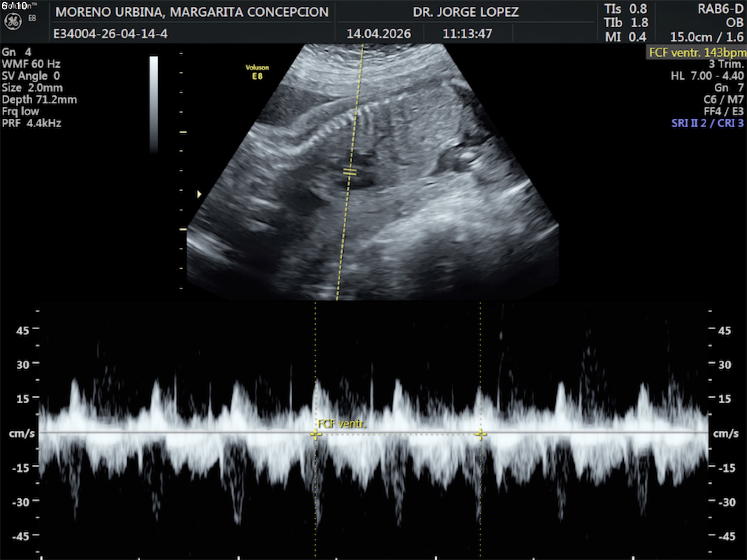Screen dimensions: 747x560
Task: Select the FCF ventr. 143bpm measurement result
Action: click(x=697, y=53)
